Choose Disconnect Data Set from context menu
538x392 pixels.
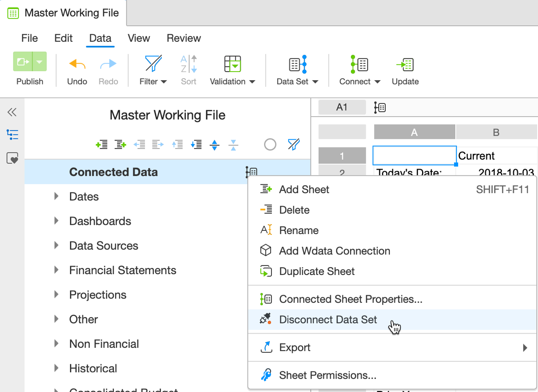pyautogui.click(x=328, y=320)
